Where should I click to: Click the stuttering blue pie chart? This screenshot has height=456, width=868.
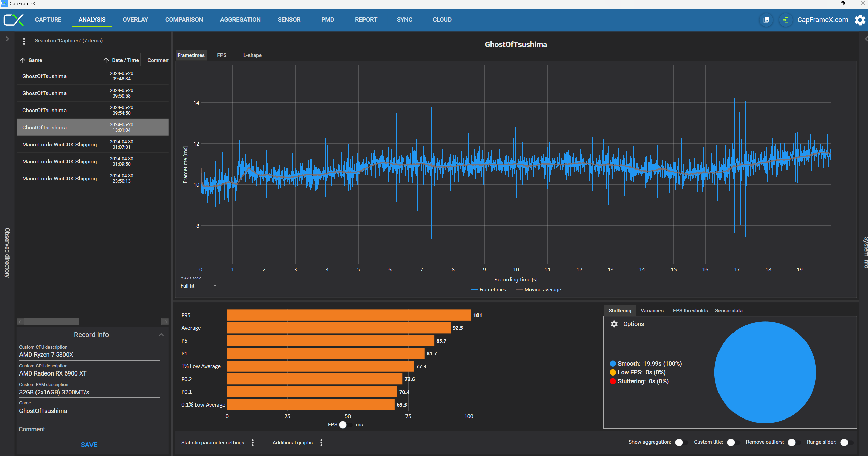[765, 372]
